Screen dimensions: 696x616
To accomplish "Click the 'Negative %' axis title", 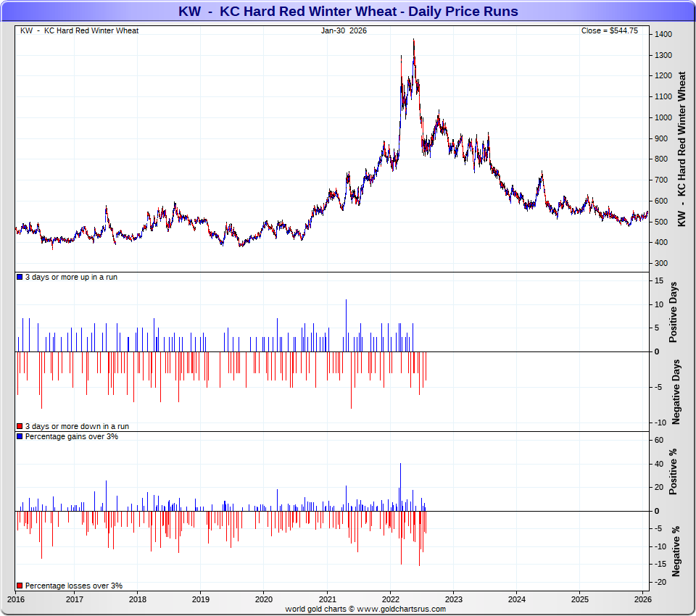I will click(675, 551).
